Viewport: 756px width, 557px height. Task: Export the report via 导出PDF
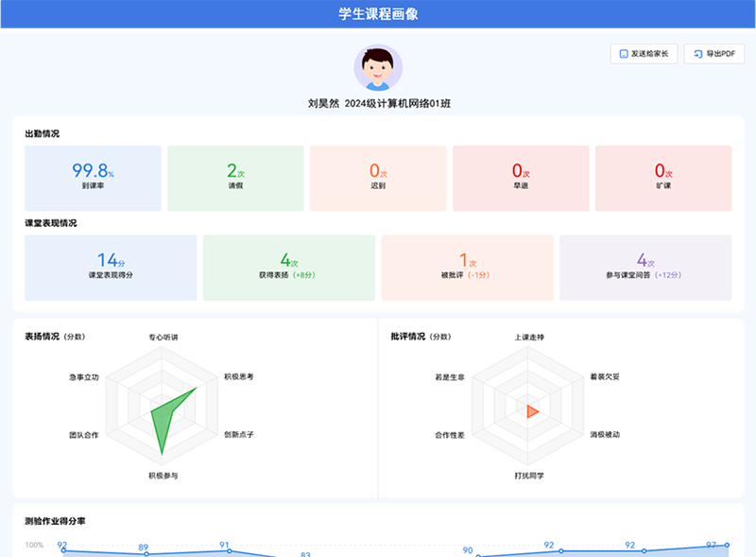(713, 54)
